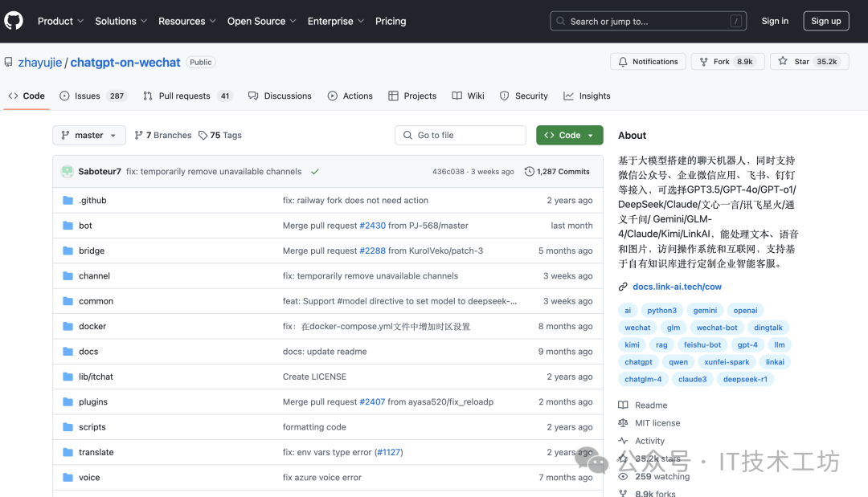Viewport: 868px width, 497px height.
Task: Expand the Resources menu
Action: click(x=187, y=21)
